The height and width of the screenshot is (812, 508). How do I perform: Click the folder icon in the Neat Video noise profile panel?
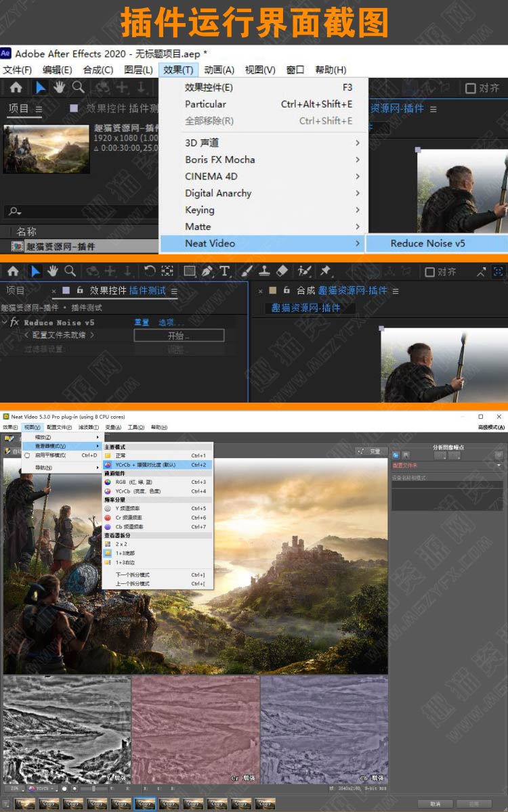(x=396, y=455)
